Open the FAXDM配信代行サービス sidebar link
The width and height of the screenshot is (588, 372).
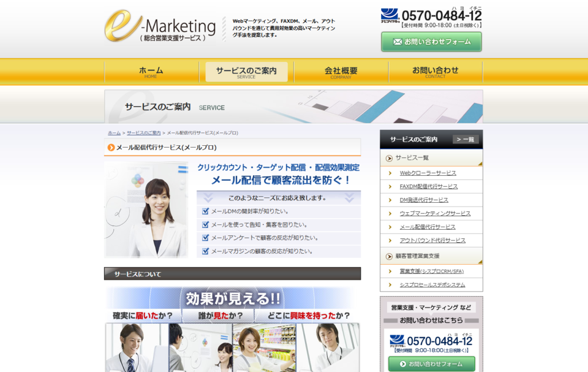[428, 187]
